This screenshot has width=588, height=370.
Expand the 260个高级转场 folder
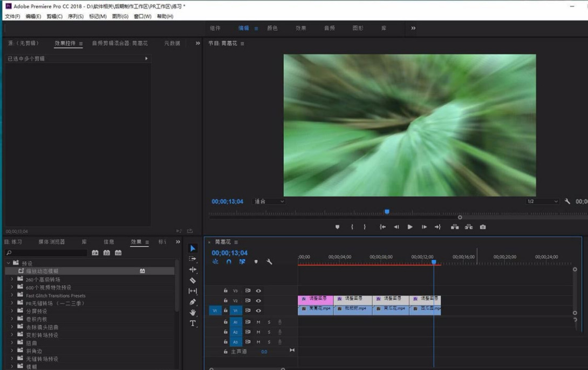coord(12,279)
